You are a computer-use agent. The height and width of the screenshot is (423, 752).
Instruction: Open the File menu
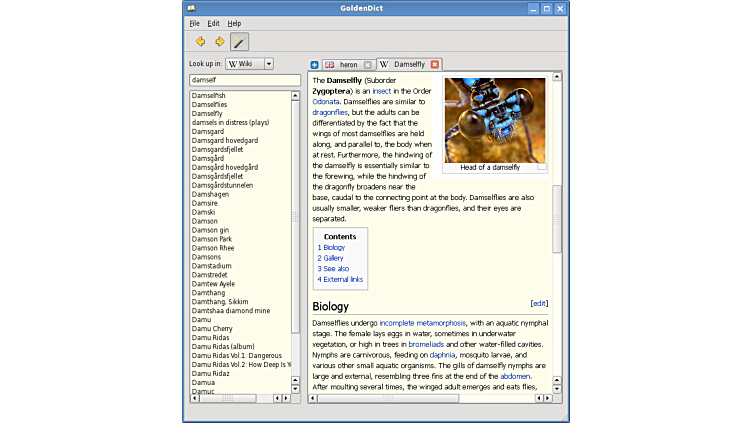click(x=194, y=23)
